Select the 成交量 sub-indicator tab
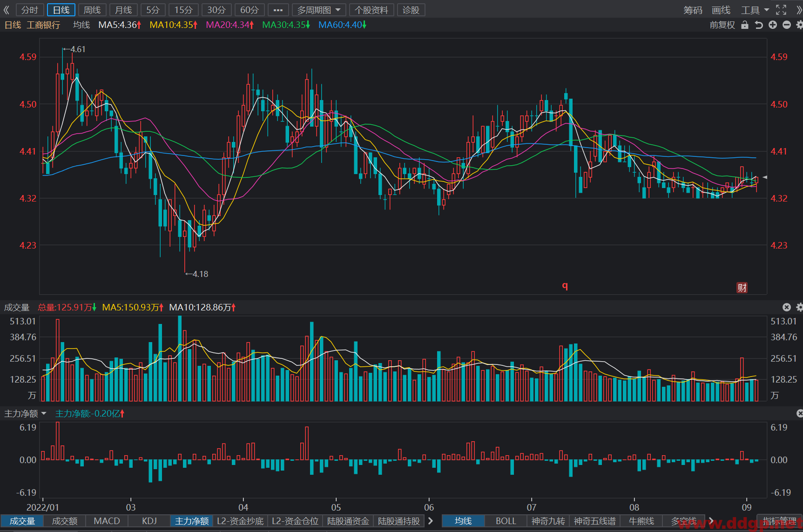The width and height of the screenshot is (803, 532). (22, 521)
